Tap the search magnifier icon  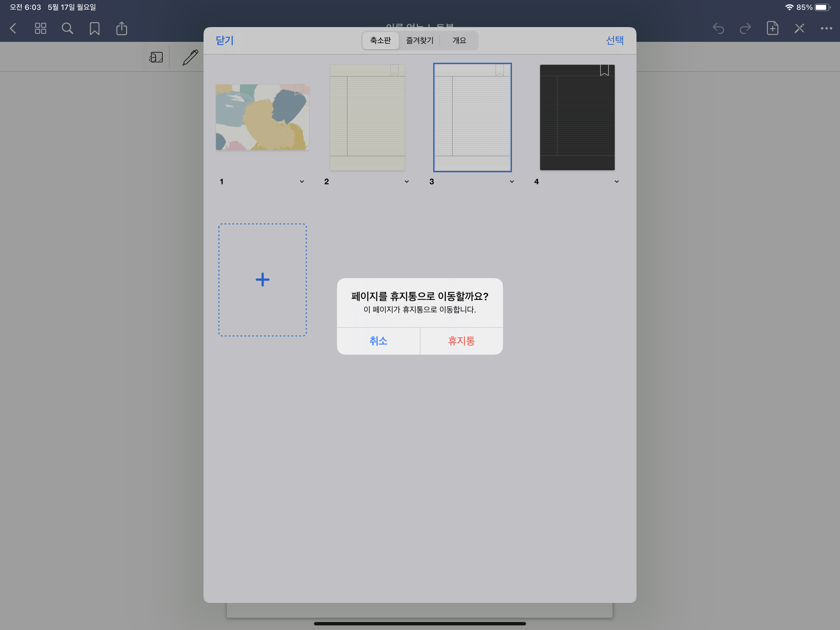tap(67, 29)
